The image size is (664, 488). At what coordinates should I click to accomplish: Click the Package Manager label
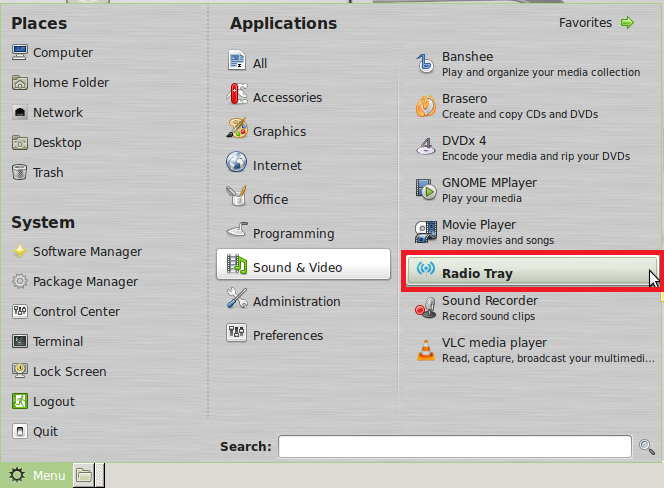coord(85,282)
